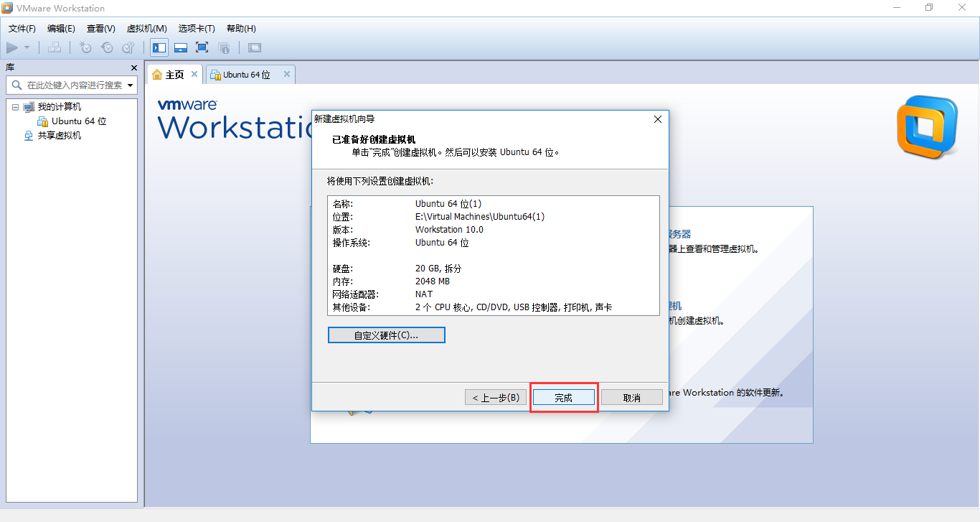Click the VMware Workstation logo icon
Viewport: 980px width, 522px height.
click(x=927, y=126)
